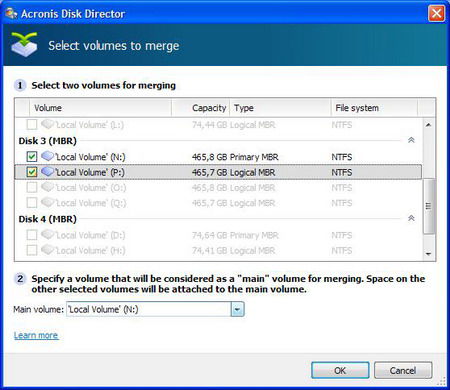Toggle the Local Volume (H:) checkbox
The height and width of the screenshot is (390, 450).
point(32,250)
